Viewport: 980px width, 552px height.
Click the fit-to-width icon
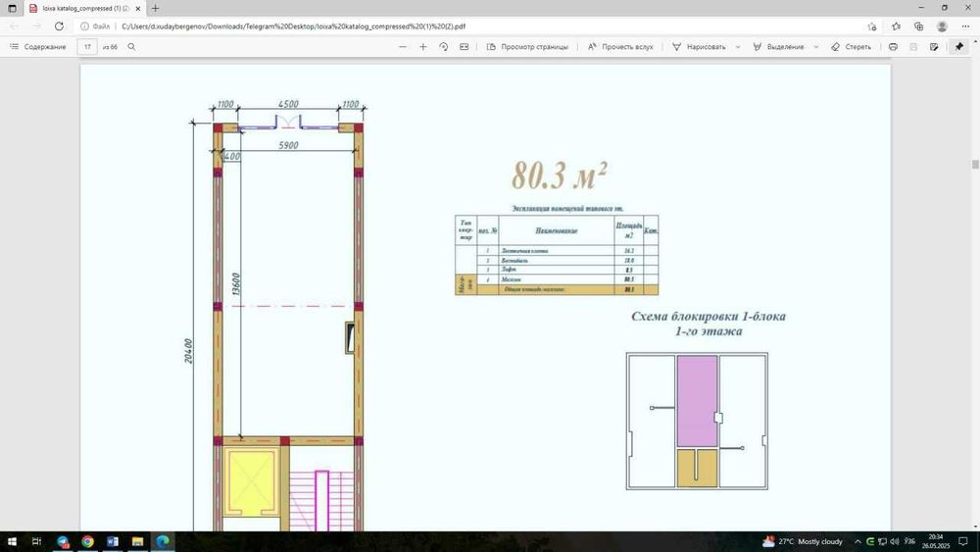pos(465,47)
